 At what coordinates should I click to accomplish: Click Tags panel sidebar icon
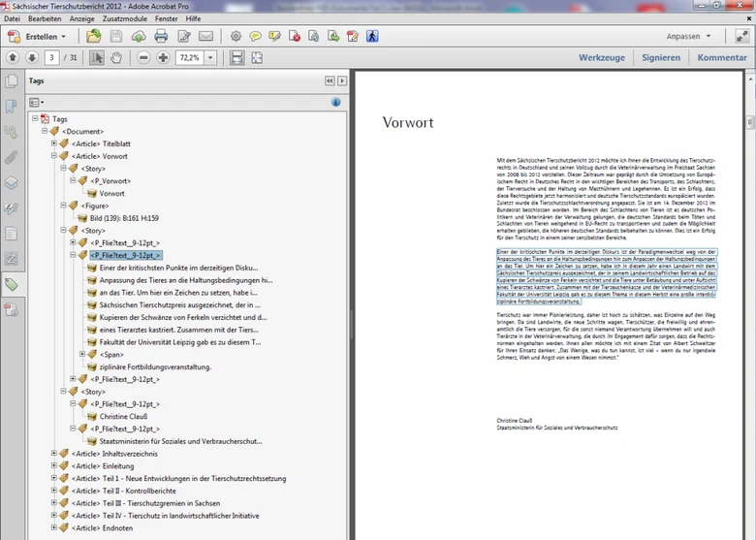[x=11, y=284]
